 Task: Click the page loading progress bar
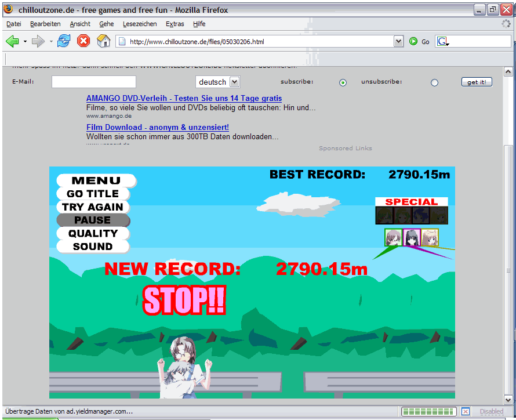click(x=429, y=411)
